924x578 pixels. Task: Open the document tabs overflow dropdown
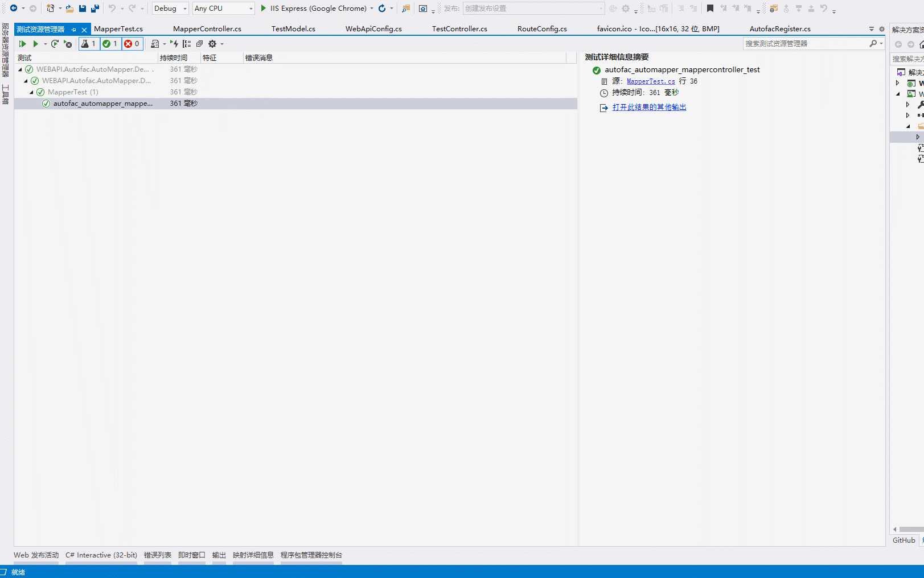pos(872,29)
